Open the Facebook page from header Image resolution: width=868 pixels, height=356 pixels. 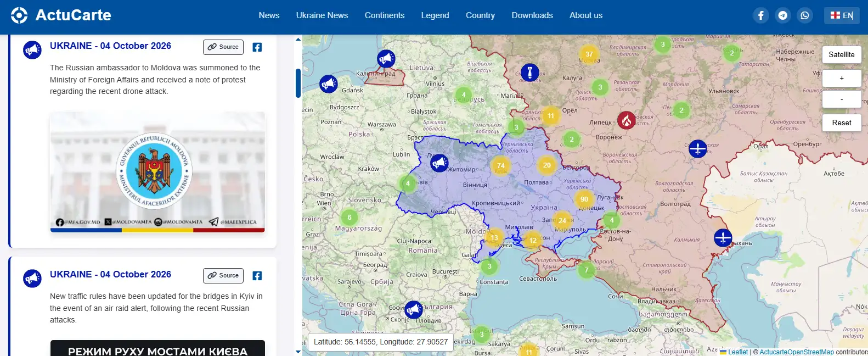[760, 15]
